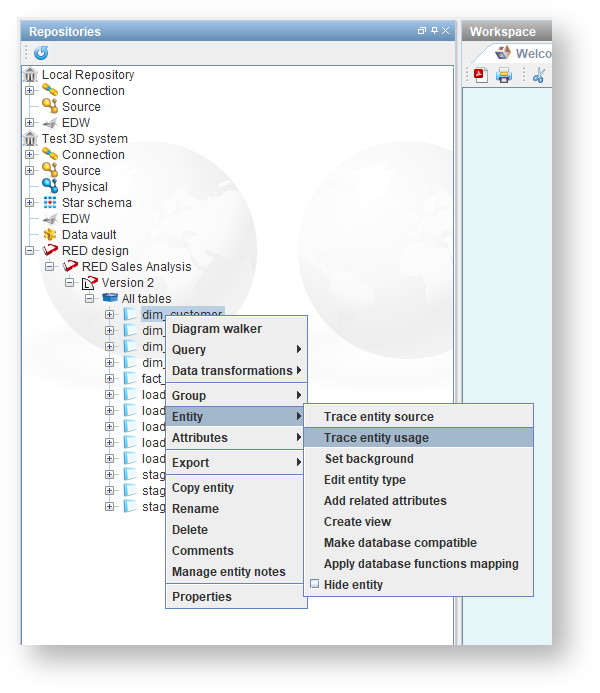Expand the fact_ table node
Screen dimensions: 600x693
click(109, 378)
